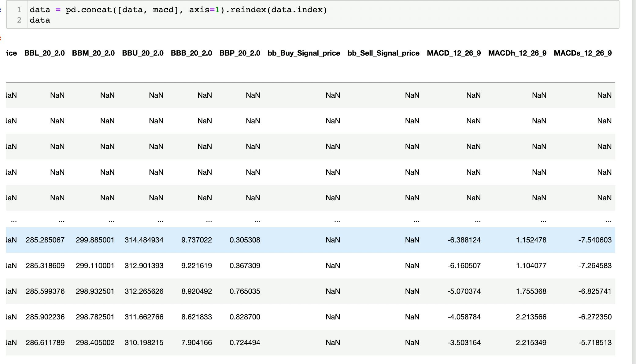Click the value 8.621833
Screen dimensions: 636x364
[197, 317]
